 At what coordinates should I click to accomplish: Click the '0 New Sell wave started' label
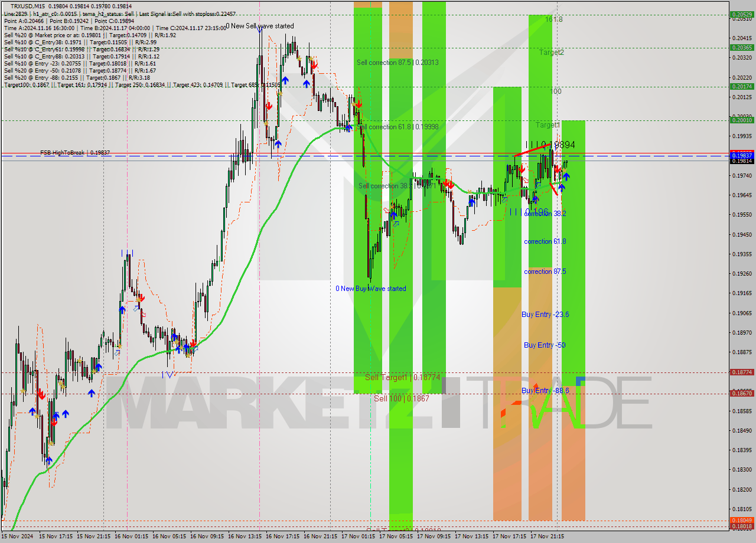pyautogui.click(x=259, y=26)
